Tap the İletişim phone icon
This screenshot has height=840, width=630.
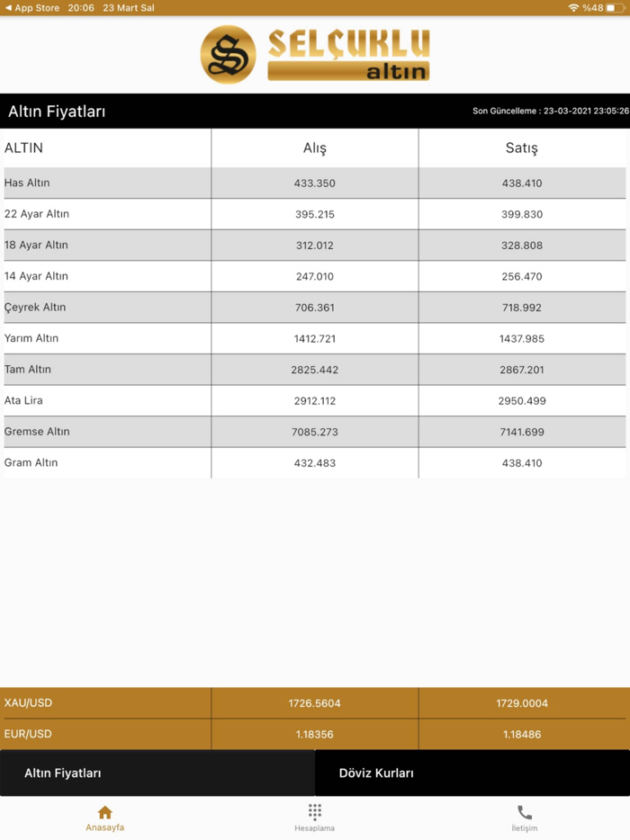[525, 812]
